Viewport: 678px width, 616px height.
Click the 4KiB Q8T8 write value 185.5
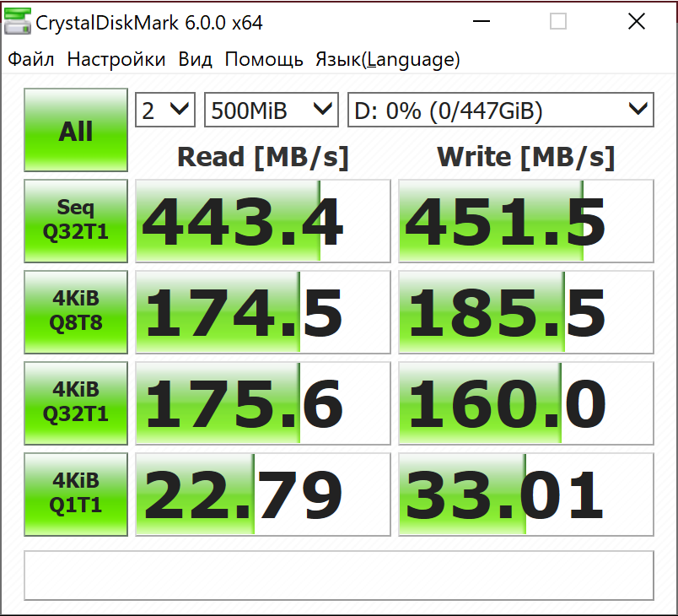526,312
